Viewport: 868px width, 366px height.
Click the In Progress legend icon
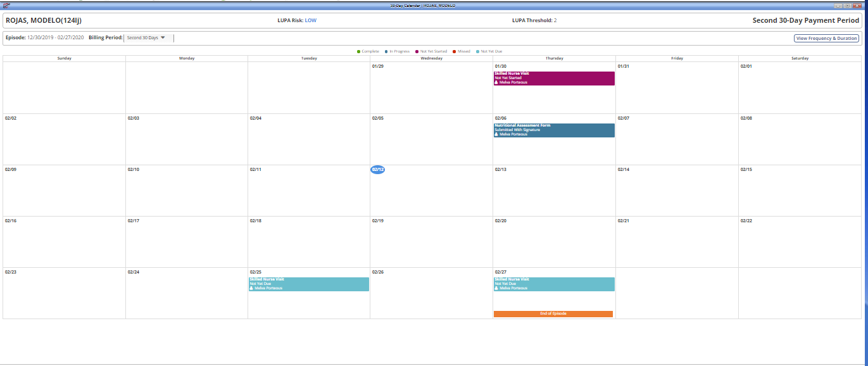(x=386, y=51)
